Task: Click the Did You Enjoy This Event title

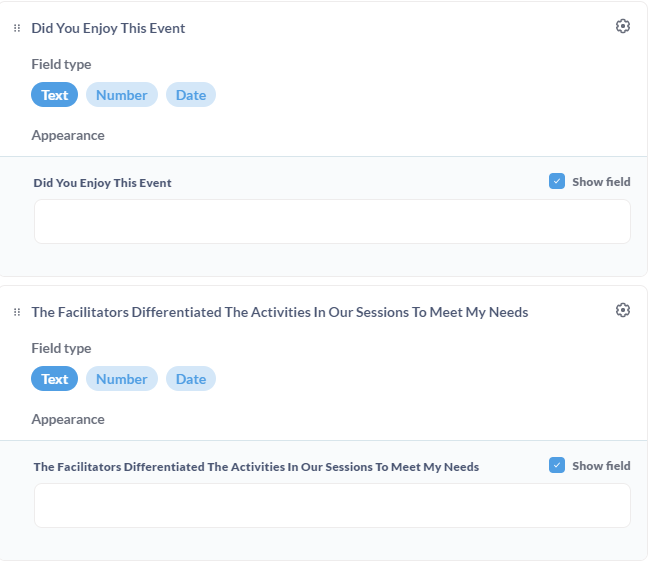Action: [x=108, y=28]
